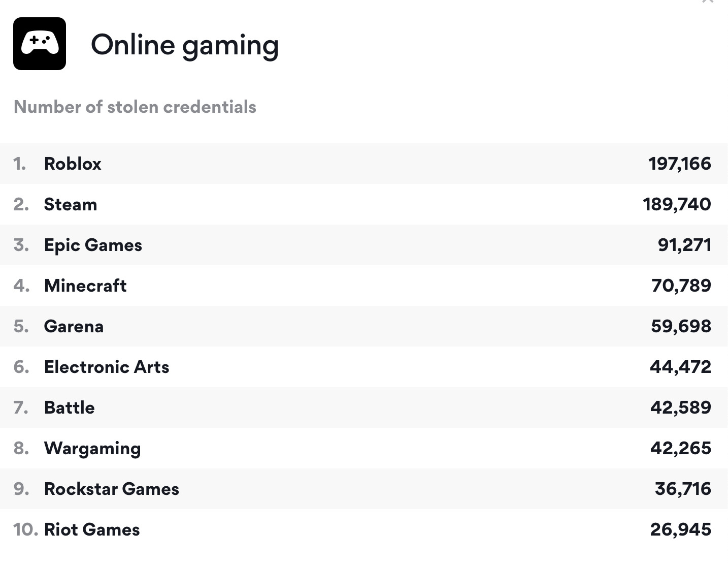Select the Riot Games entry
The width and height of the screenshot is (728, 564).
92,529
